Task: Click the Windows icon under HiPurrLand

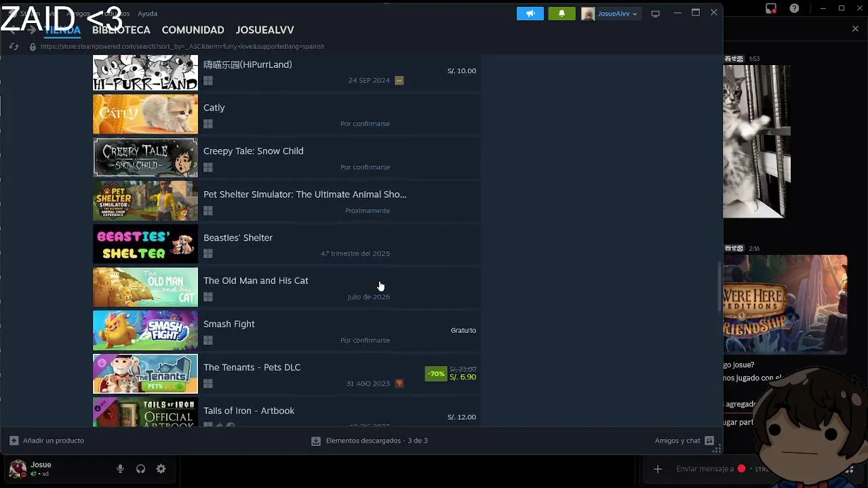Action: [x=208, y=81]
